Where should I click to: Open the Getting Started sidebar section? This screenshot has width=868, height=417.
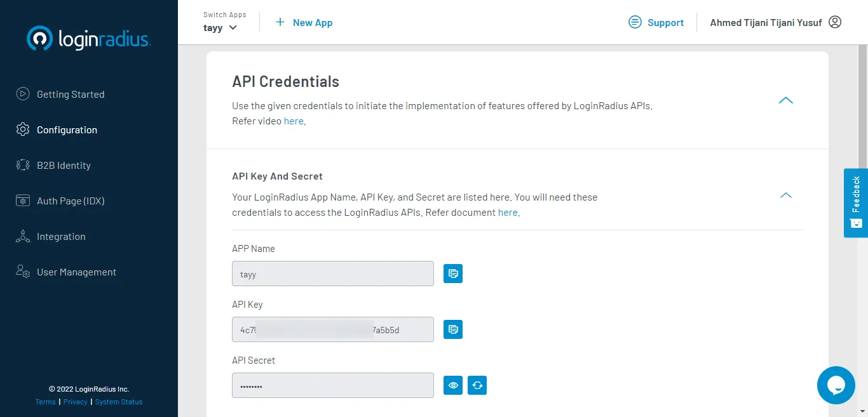[x=70, y=94]
